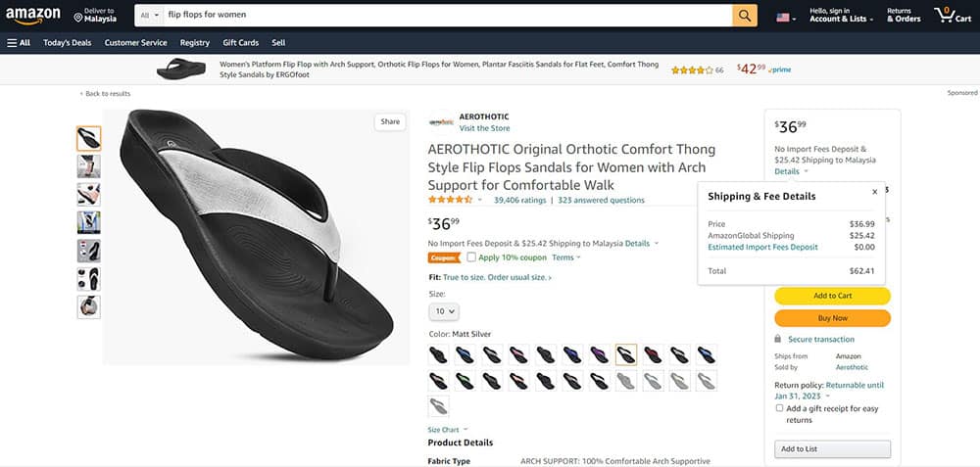This screenshot has width=980, height=467.
Task: Select the first product image thumbnail
Action: pos(88,139)
